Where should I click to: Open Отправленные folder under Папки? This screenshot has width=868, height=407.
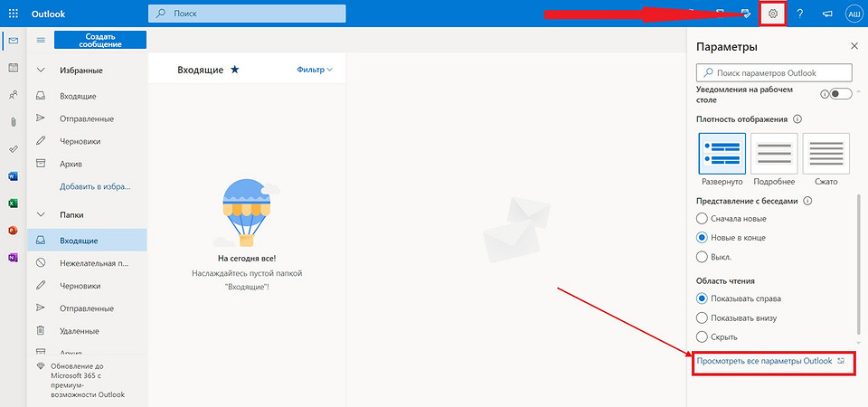[88, 308]
